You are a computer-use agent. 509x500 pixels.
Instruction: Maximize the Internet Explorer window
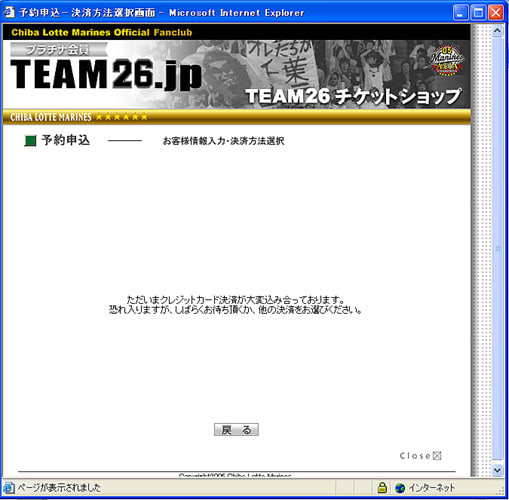478,13
